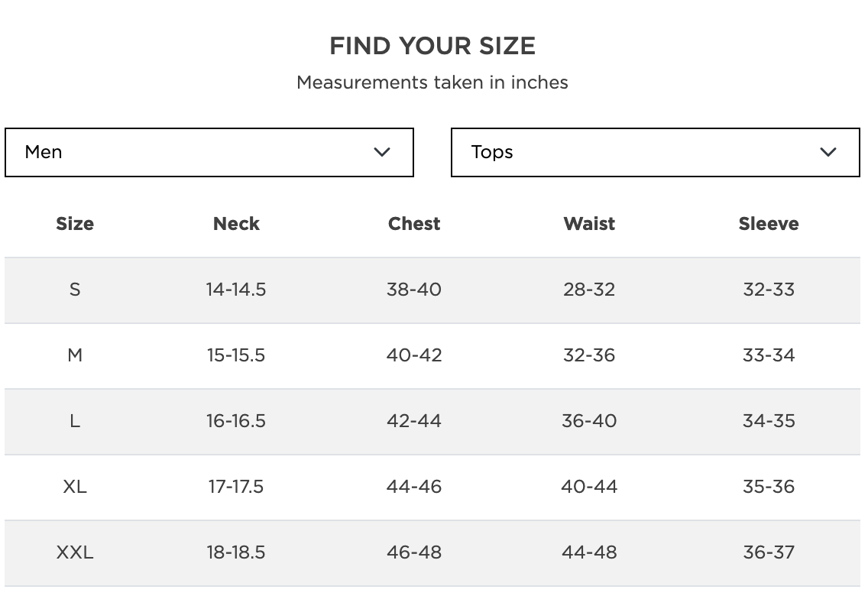The height and width of the screenshot is (596, 868).
Task: Click the 40-44 waist measurement cell
Action: click(x=589, y=487)
